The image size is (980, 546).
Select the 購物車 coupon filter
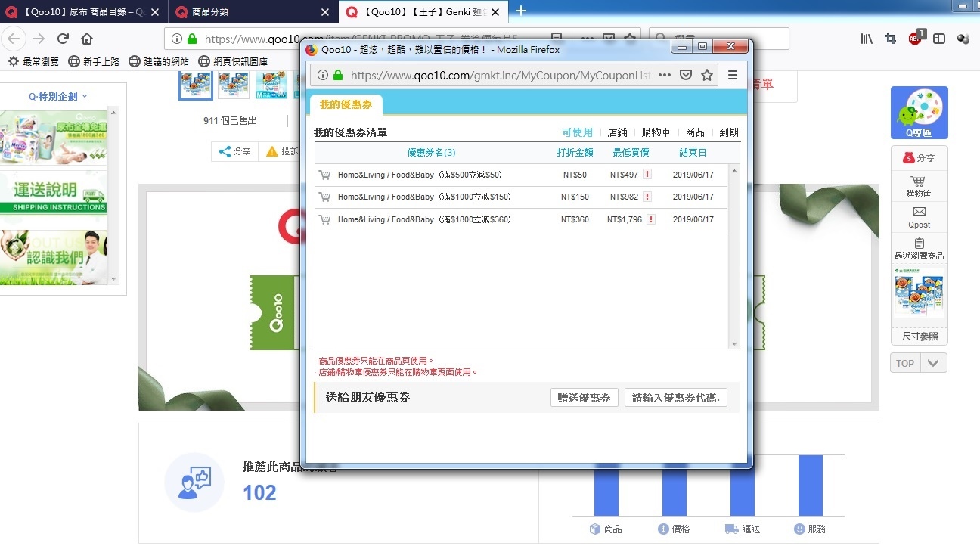coord(656,132)
